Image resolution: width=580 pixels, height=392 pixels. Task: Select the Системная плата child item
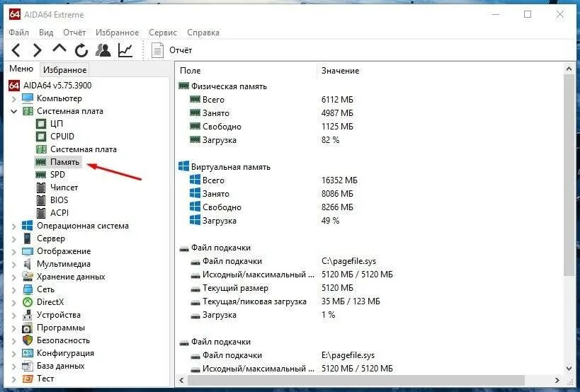pos(84,149)
